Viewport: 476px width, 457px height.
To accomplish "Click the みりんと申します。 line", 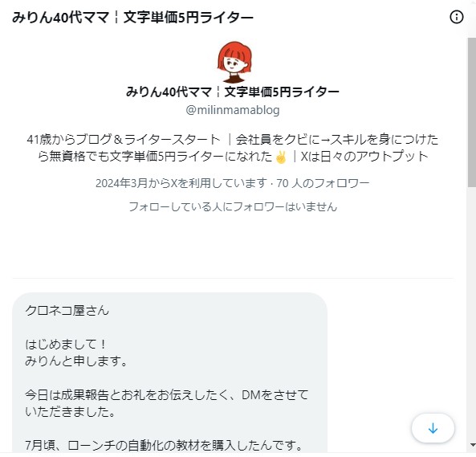I will tap(76, 361).
